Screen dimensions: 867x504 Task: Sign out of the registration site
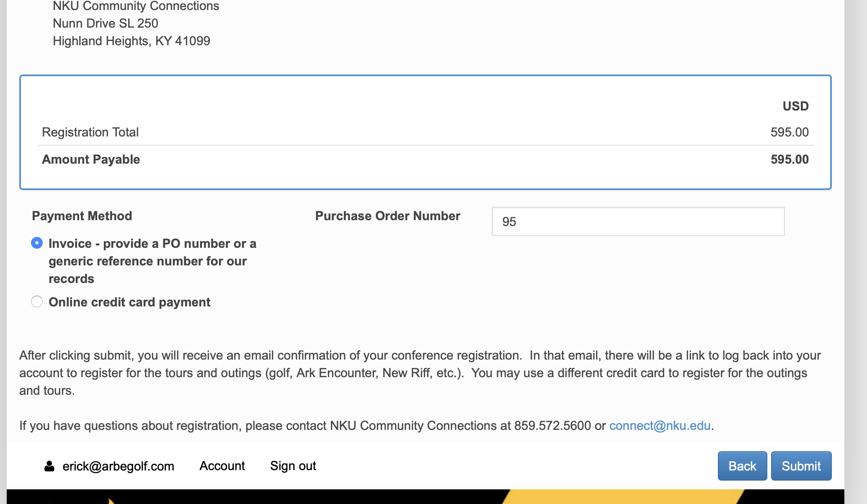coord(293,466)
